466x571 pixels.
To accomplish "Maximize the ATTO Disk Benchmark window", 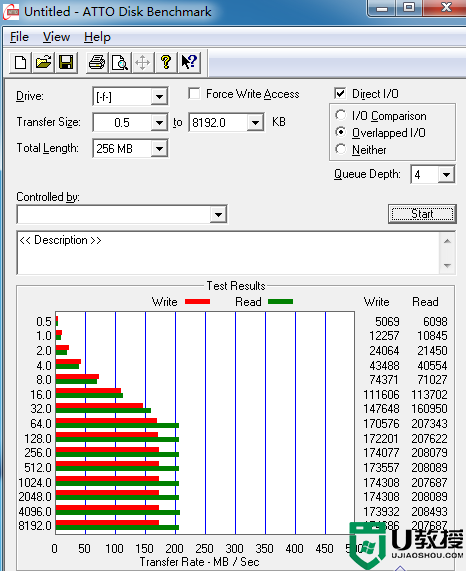I will coord(409,8).
